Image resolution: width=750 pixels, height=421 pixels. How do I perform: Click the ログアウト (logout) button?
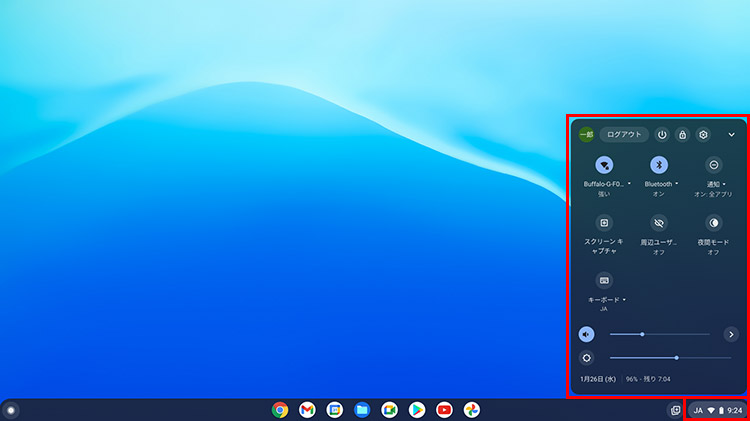624,134
